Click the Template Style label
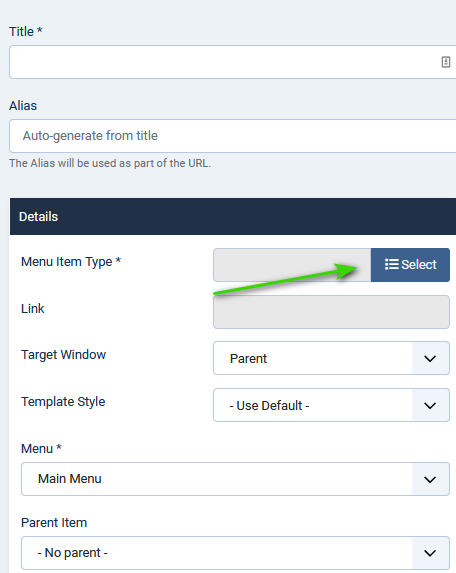The height and width of the screenshot is (573, 456). 63,402
